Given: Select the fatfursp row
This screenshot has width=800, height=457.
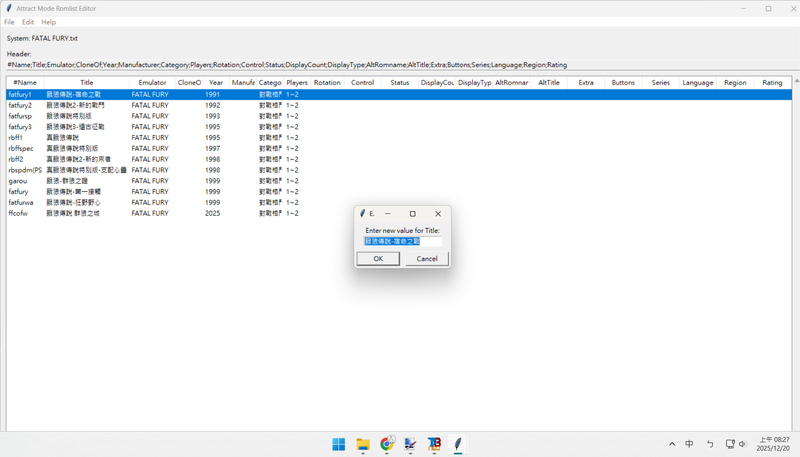Looking at the screenshot, I should click(x=399, y=116).
